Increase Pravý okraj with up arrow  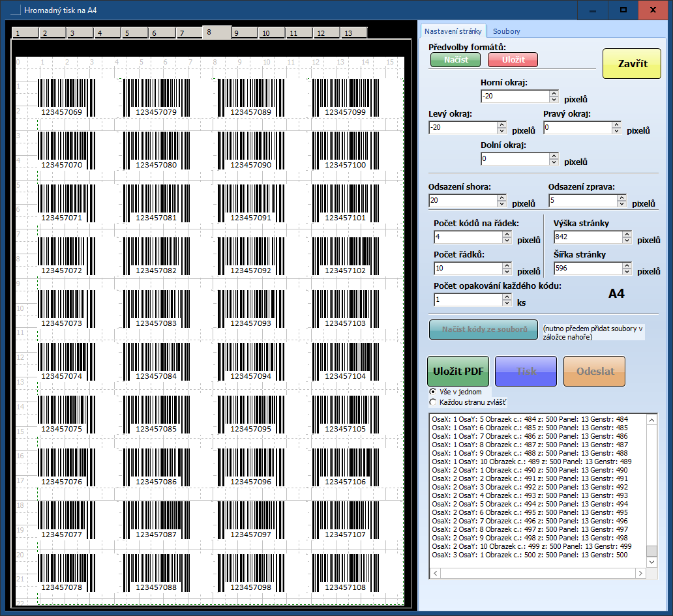pyautogui.click(x=617, y=125)
